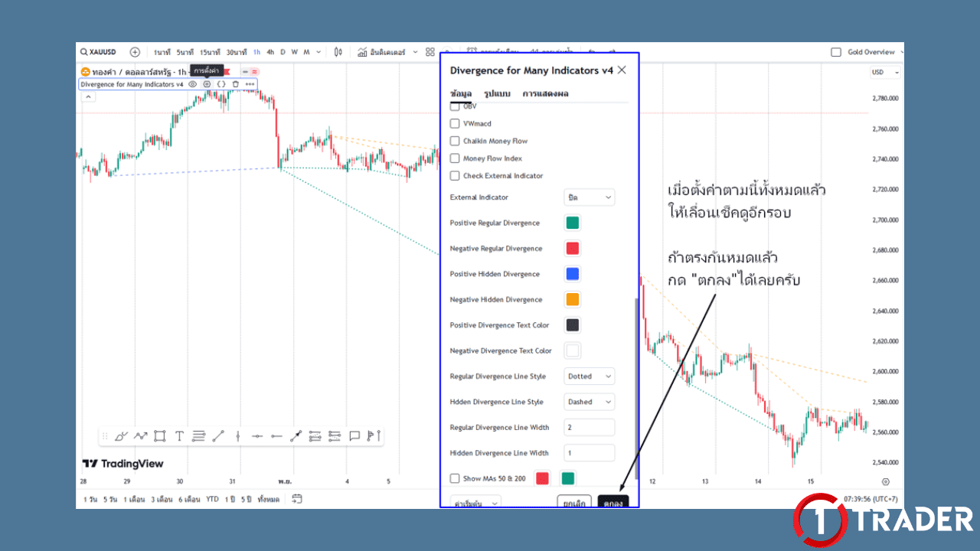Open Hidden Divergence Line Style dropdown
The width and height of the screenshot is (980, 551).
pos(590,402)
